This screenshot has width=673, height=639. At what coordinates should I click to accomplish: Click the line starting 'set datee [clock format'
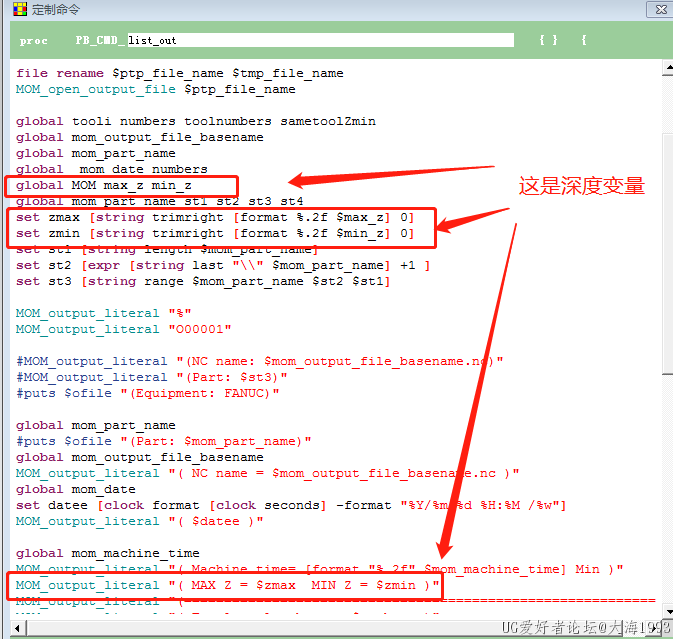click(291, 506)
